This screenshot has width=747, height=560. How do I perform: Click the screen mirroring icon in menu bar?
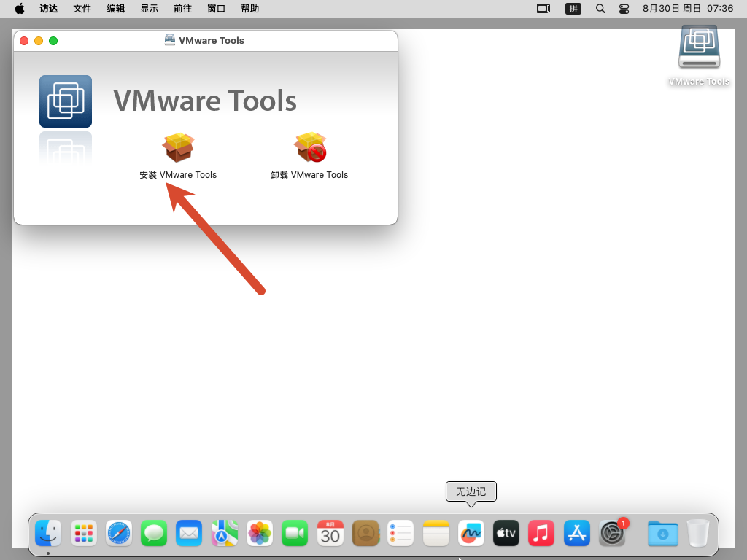(543, 9)
